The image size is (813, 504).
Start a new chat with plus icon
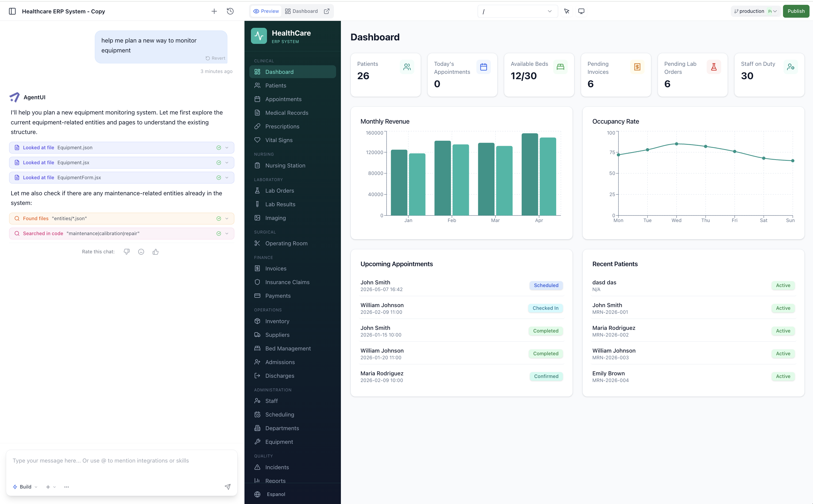[x=214, y=11]
